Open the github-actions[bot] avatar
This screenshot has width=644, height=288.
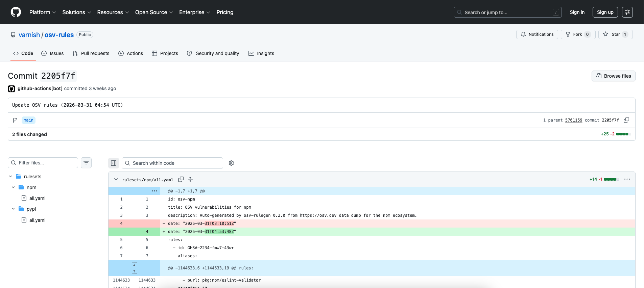click(x=11, y=89)
